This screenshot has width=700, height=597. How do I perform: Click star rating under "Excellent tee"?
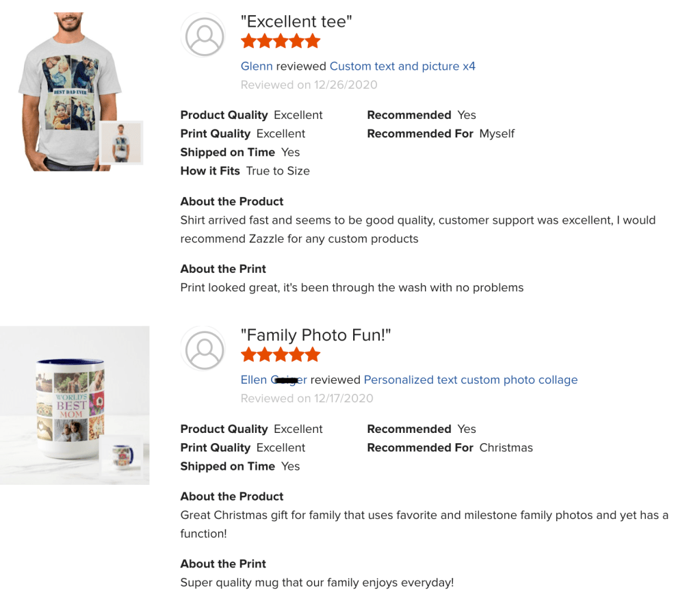pyautogui.click(x=281, y=42)
